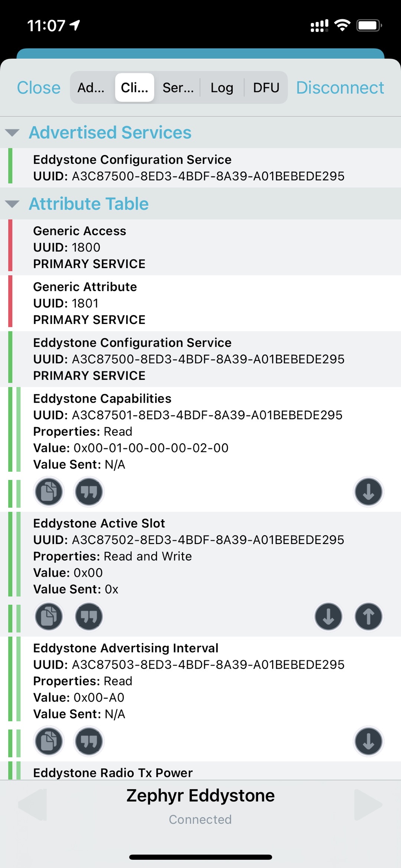The image size is (401, 868).
Task: Tap quote icon under Advertising Interval
Action: (89, 741)
